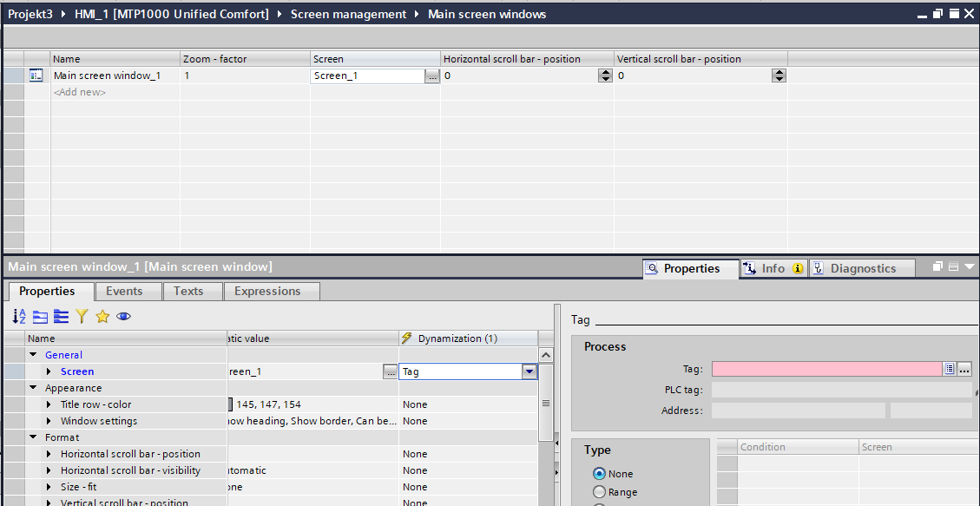Select the None radio button under Type

[599, 474]
